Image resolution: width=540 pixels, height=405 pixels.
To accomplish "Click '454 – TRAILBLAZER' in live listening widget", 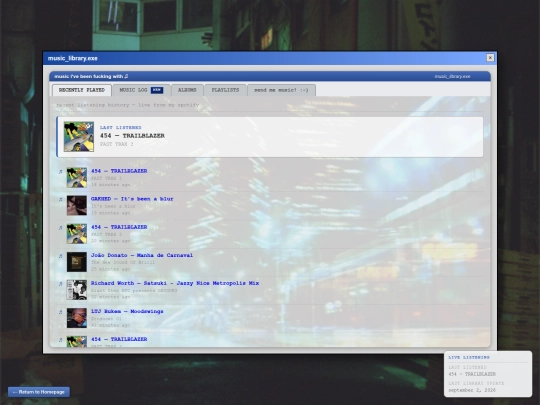I will [x=472, y=374].
